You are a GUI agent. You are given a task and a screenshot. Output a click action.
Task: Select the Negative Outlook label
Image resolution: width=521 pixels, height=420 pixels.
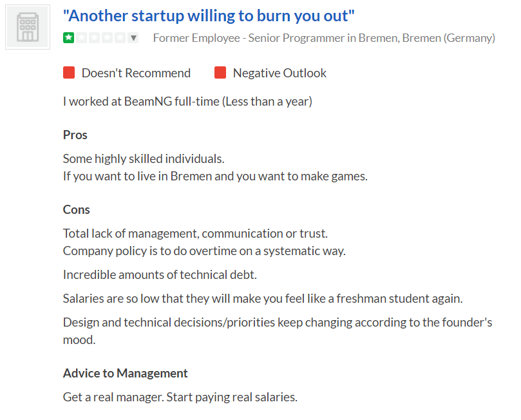pos(279,73)
